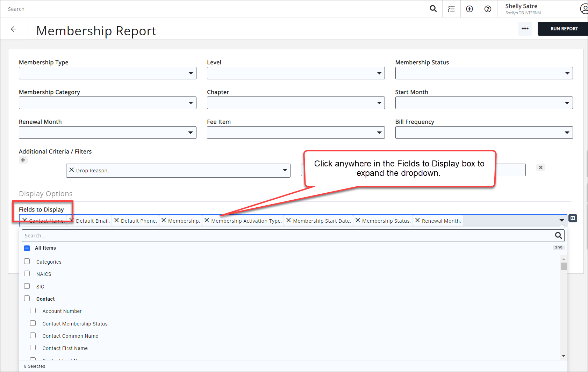Toggle the All Items checkbox
This screenshot has height=372, width=588.
(27, 248)
